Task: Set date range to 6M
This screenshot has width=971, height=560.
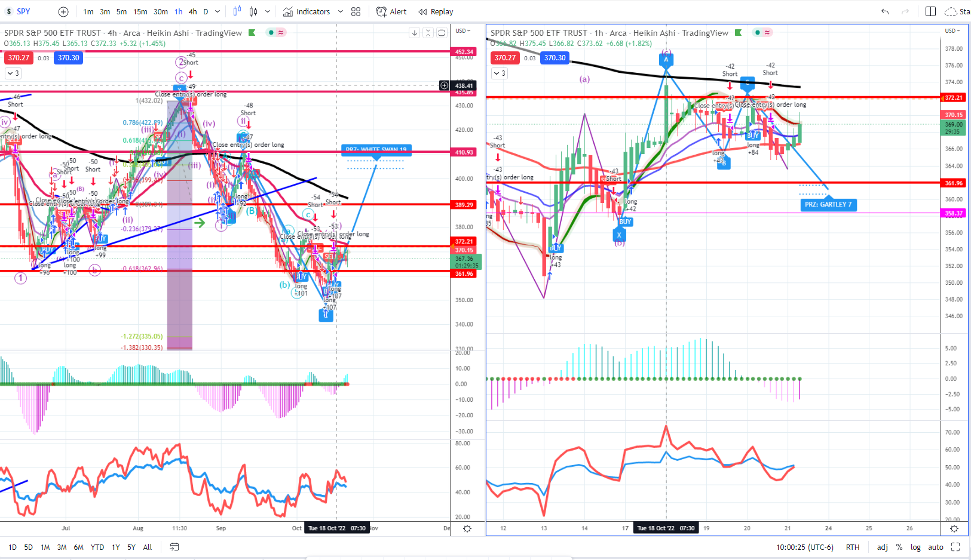Action: coord(79,547)
